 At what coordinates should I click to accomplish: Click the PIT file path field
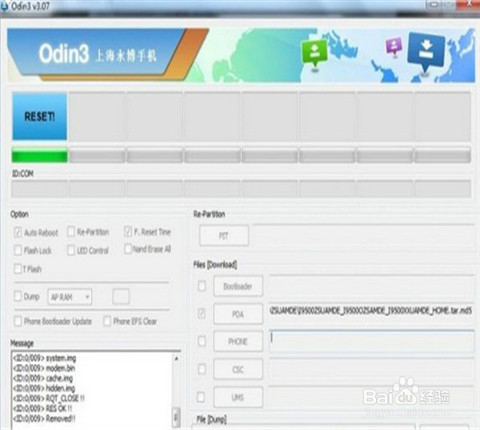(x=363, y=235)
